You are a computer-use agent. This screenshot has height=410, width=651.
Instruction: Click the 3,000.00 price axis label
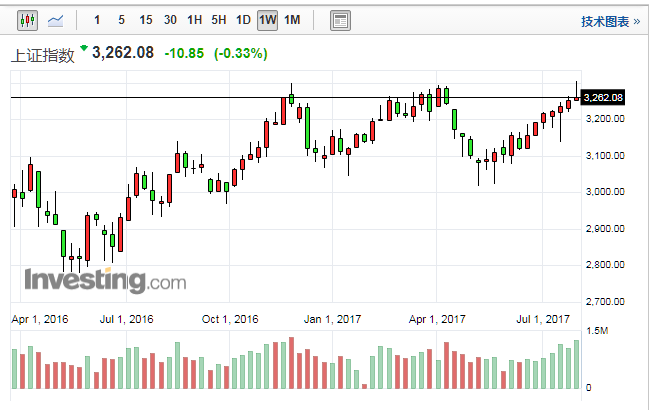click(x=605, y=192)
